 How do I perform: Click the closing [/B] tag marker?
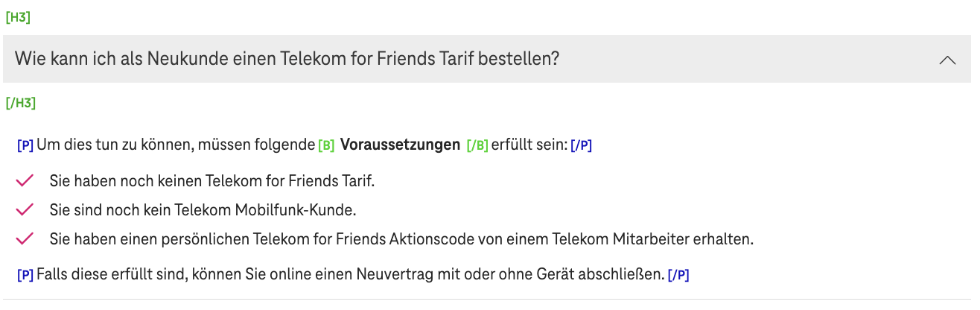coord(477,145)
